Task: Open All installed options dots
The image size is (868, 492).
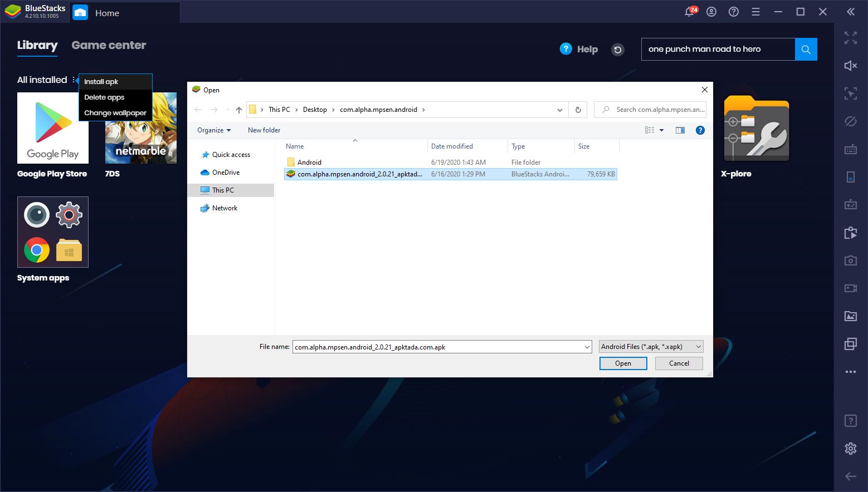Action: tap(74, 80)
